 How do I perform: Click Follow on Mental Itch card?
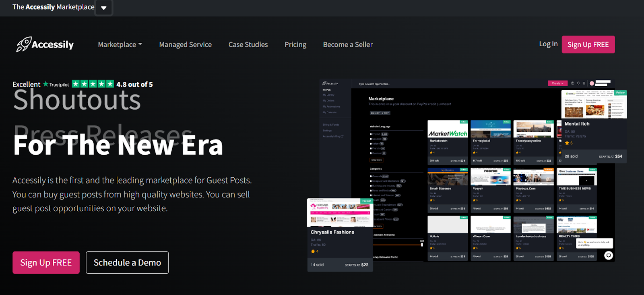tap(621, 93)
